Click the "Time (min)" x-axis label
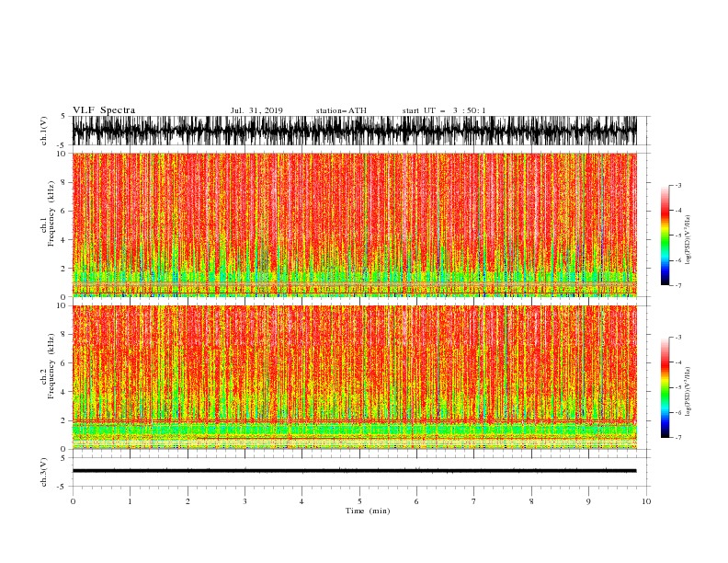This screenshot has width=728, height=563. pos(368,511)
